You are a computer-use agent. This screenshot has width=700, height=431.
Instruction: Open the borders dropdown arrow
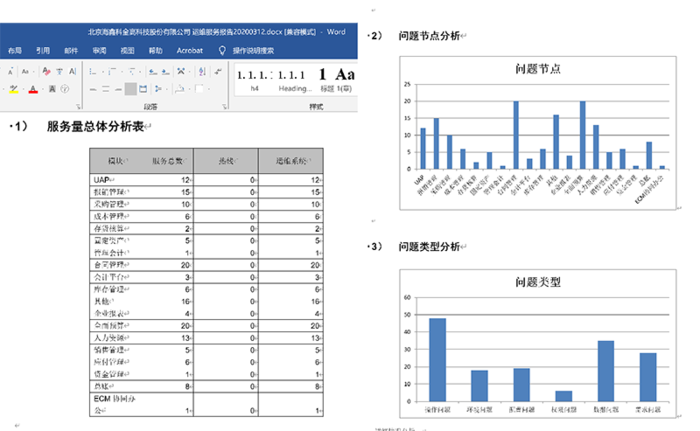[x=209, y=89]
